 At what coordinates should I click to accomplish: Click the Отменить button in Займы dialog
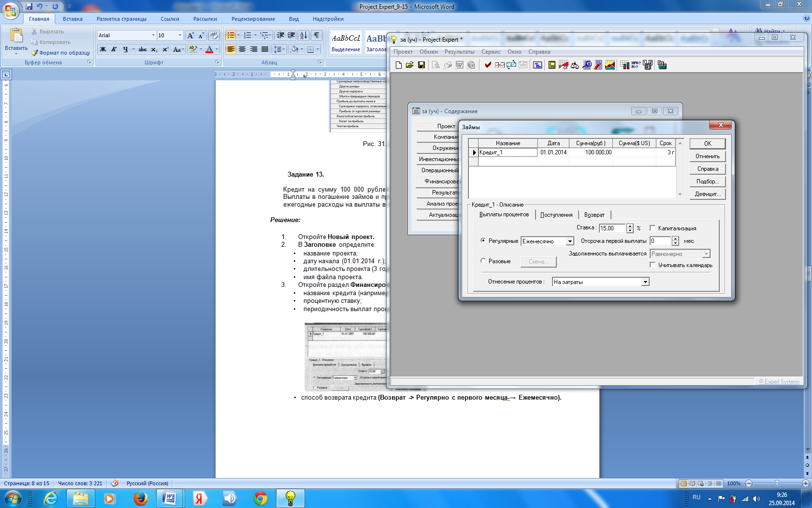pos(708,156)
